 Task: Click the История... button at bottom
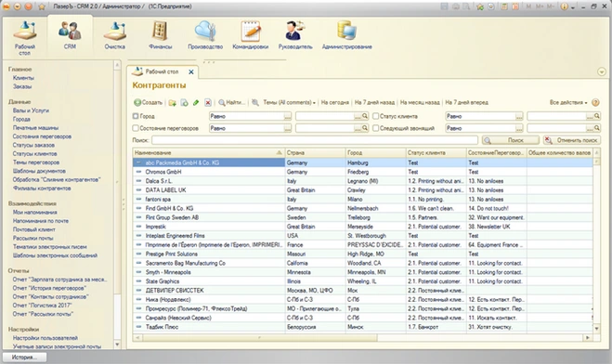click(24, 357)
